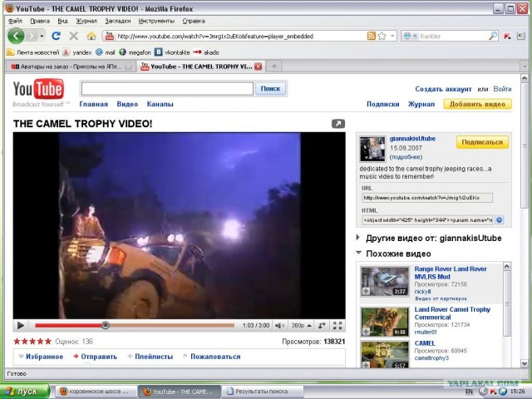
Task: Switch to Аватары на заказ tab
Action: pyautogui.click(x=71, y=66)
